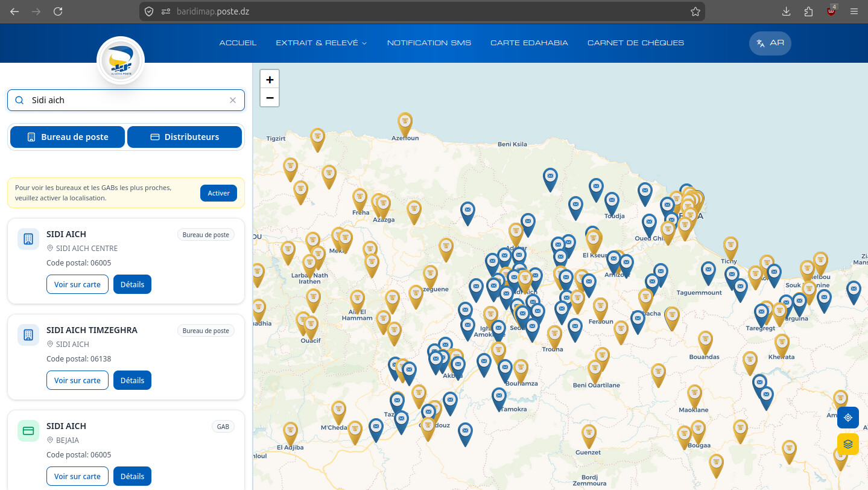Open the uBlock extension icon
The height and width of the screenshot is (490, 868).
pos(831,11)
